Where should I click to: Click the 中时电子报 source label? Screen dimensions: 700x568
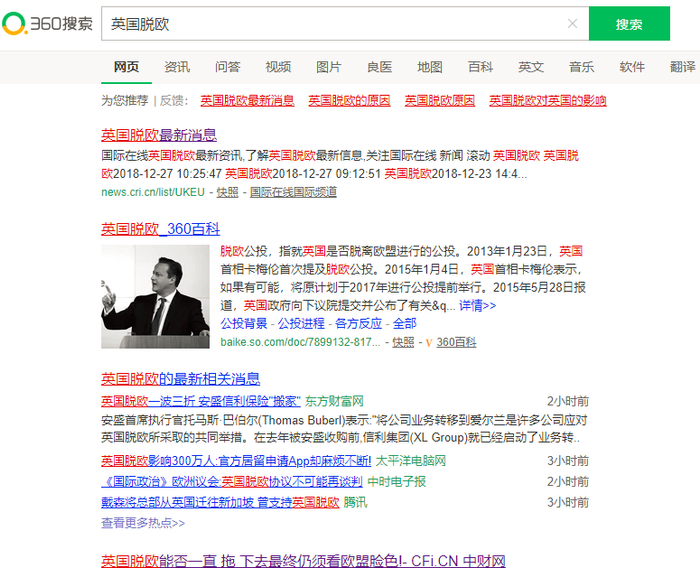(x=396, y=481)
